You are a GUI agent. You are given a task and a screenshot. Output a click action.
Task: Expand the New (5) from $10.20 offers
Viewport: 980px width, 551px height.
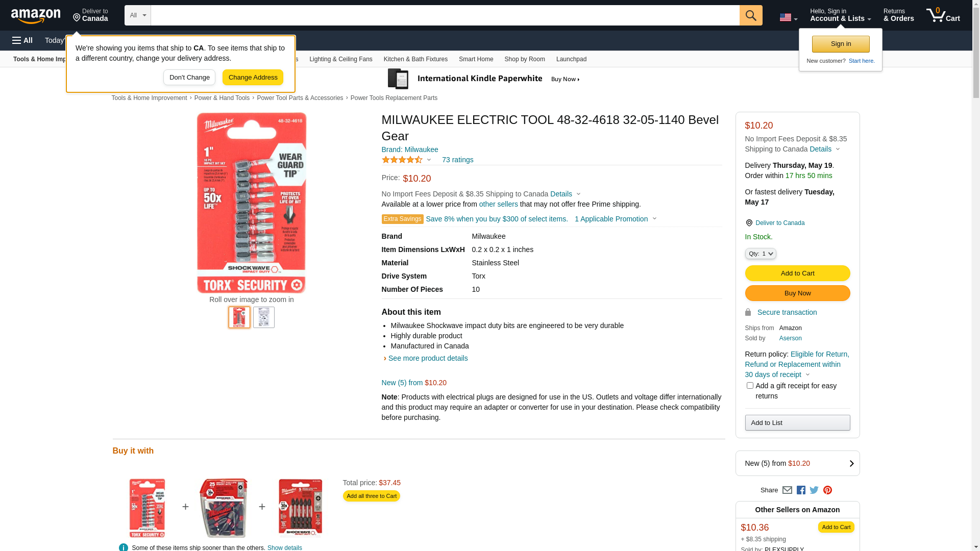[797, 463]
